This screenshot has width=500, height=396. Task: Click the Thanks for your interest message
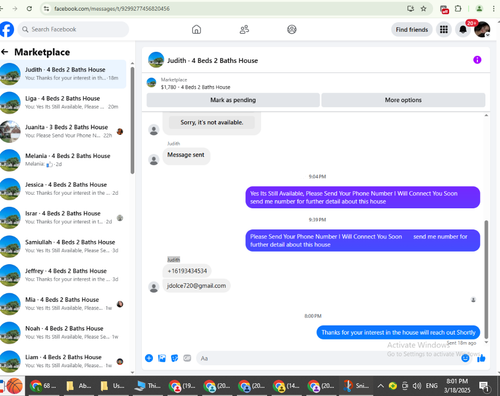[398, 332]
